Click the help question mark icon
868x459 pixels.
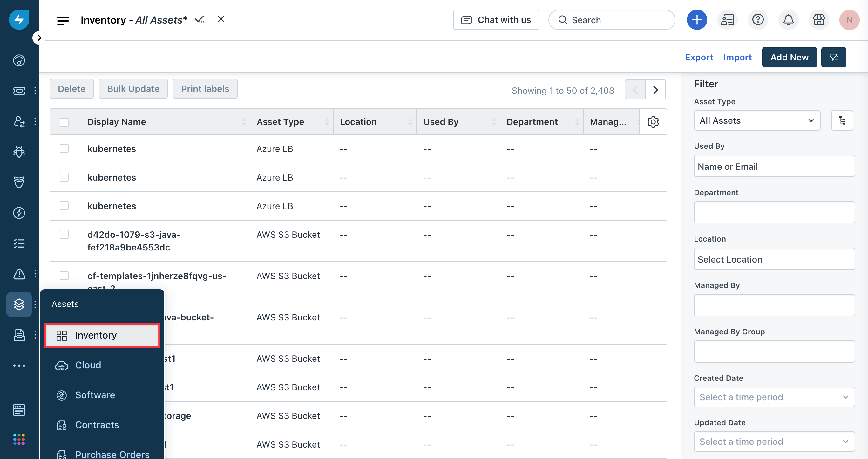758,20
